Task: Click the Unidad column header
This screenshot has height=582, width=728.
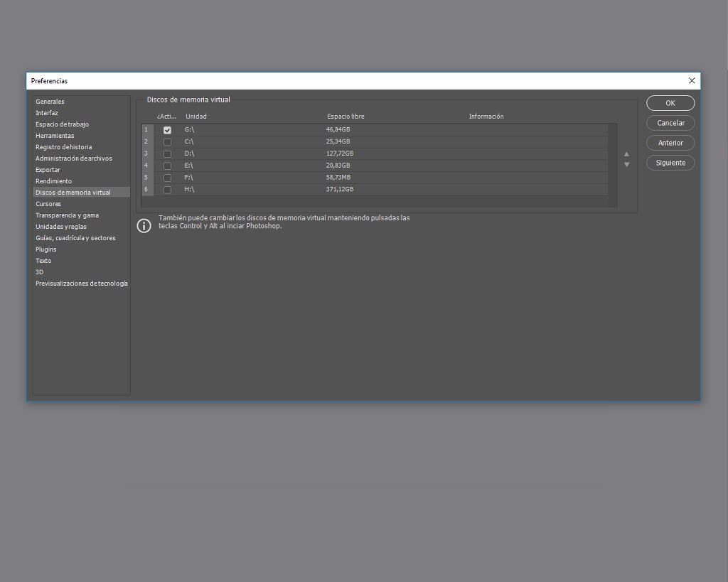Action: [x=196, y=117]
